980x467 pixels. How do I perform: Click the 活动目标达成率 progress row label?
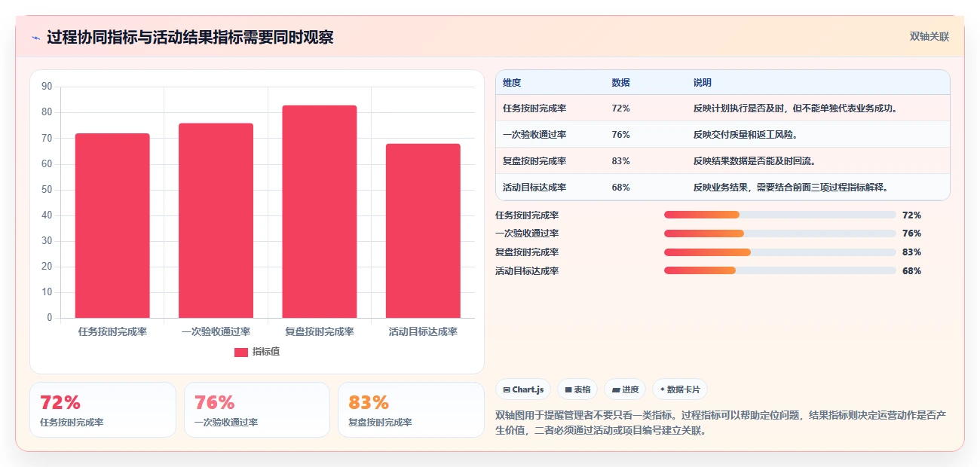(527, 271)
